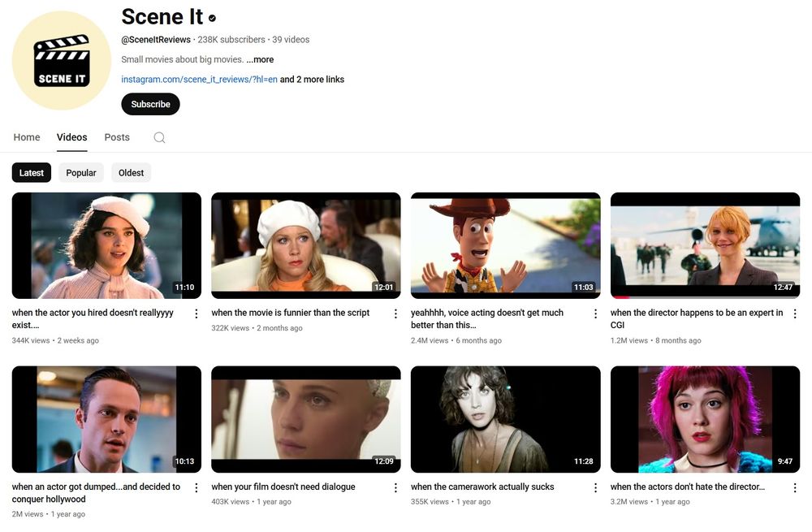The image size is (812, 532).
Task: Show 'and 2 more links'
Action: click(x=313, y=80)
